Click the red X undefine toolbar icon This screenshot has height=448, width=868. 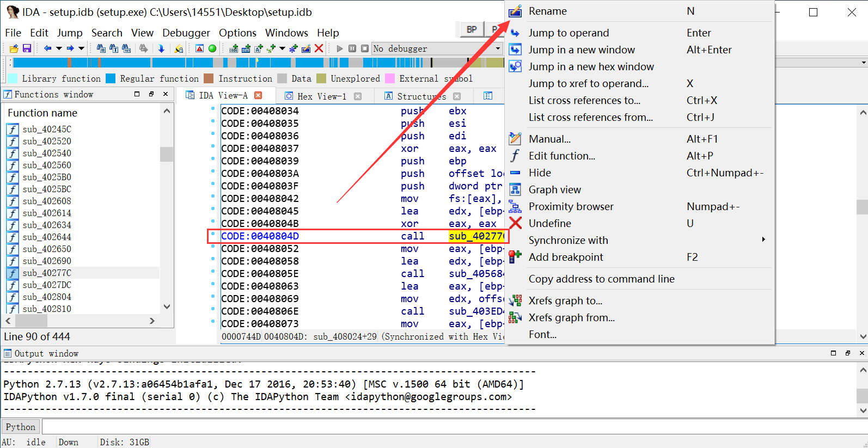tap(319, 48)
